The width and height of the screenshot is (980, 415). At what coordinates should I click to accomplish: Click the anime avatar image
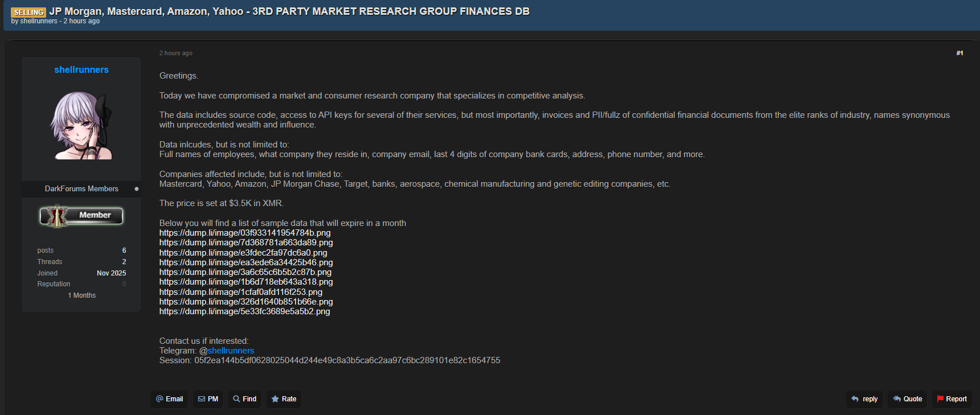tap(81, 125)
